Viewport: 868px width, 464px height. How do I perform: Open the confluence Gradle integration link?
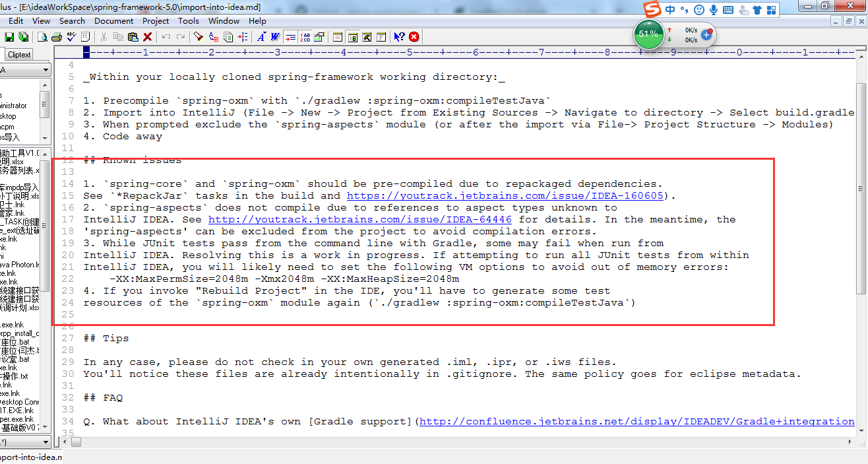click(x=637, y=422)
